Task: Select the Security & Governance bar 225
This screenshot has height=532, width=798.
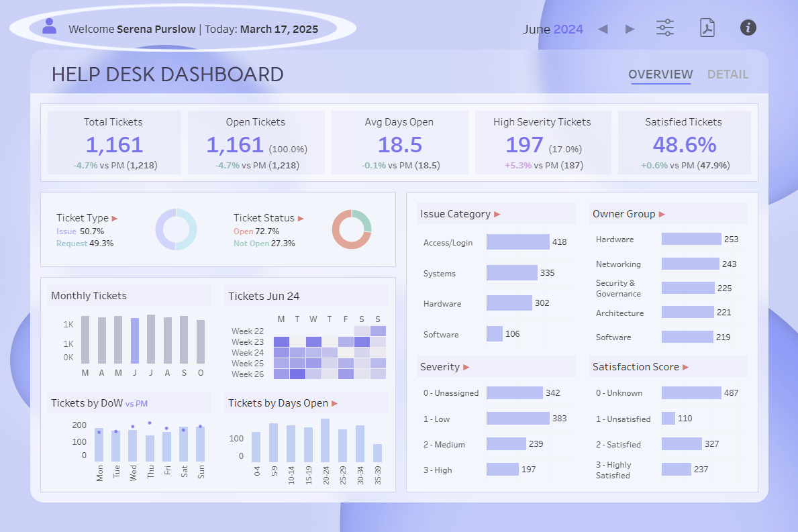Action: 688,288
